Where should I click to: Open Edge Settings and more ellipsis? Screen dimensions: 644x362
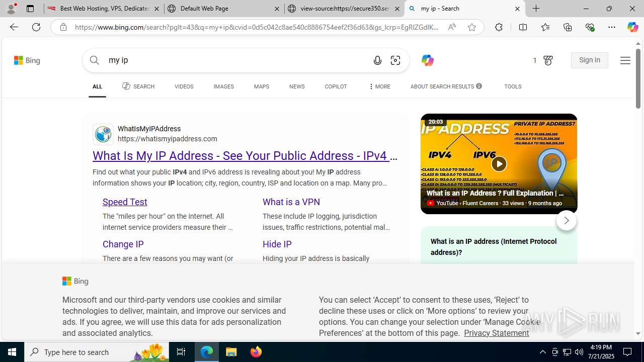[611, 27]
